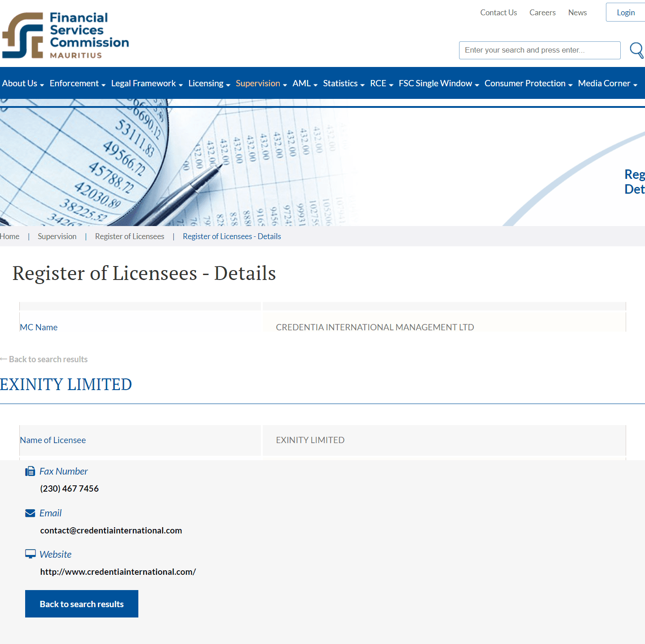Click the magnifier search icon
The height and width of the screenshot is (644, 645).
(x=636, y=50)
